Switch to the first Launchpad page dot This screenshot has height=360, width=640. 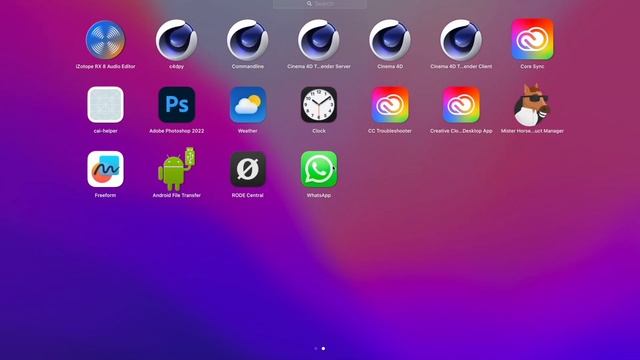316,349
